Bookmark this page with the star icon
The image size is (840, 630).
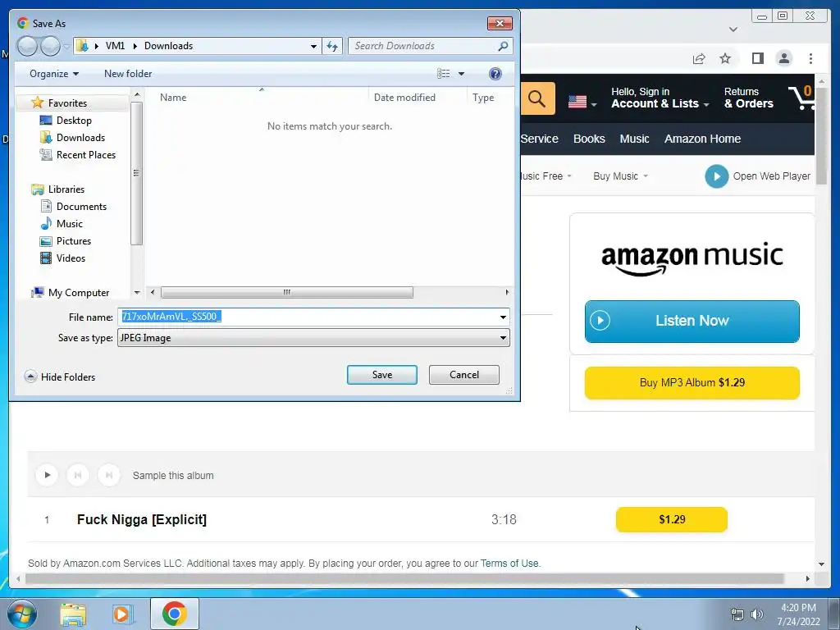point(725,58)
